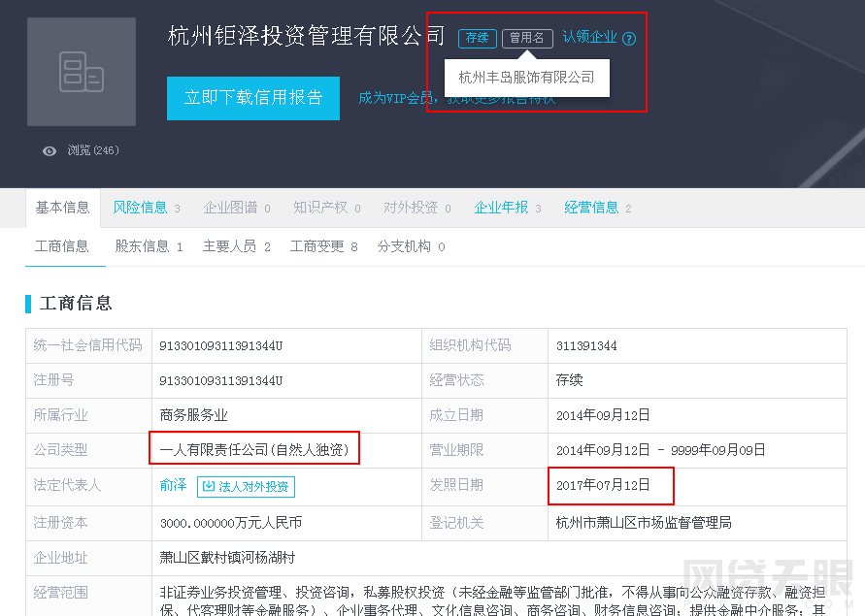Click the 杭州丰岛服饰有限公司 former name tooltip
Viewport: 865px width, 616px height.
[x=526, y=78]
